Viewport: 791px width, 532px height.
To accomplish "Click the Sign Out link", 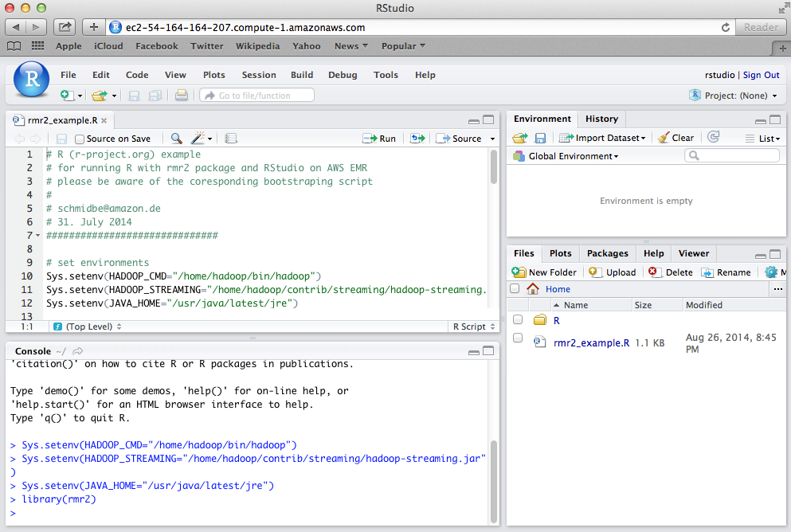I will [761, 75].
